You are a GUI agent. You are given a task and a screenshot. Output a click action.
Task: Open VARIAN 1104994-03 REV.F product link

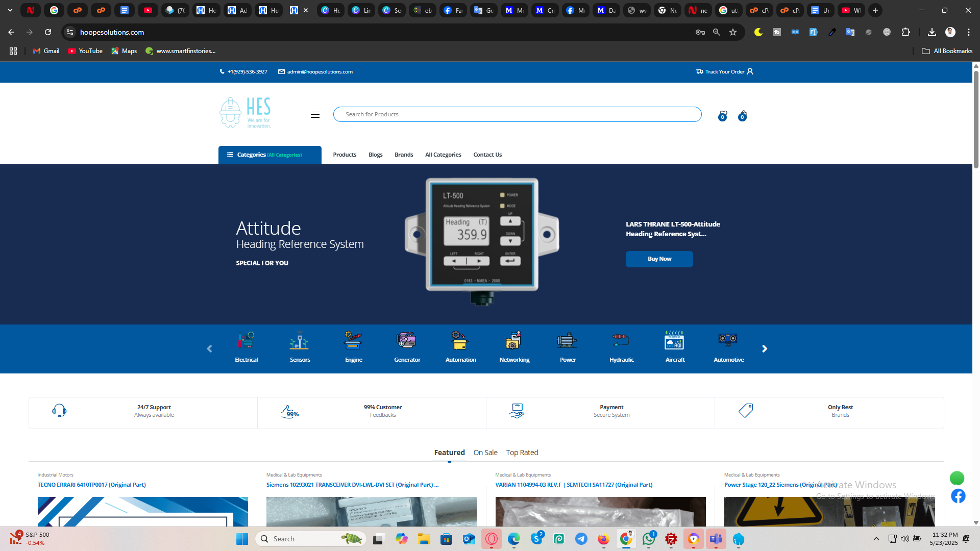coord(574,485)
